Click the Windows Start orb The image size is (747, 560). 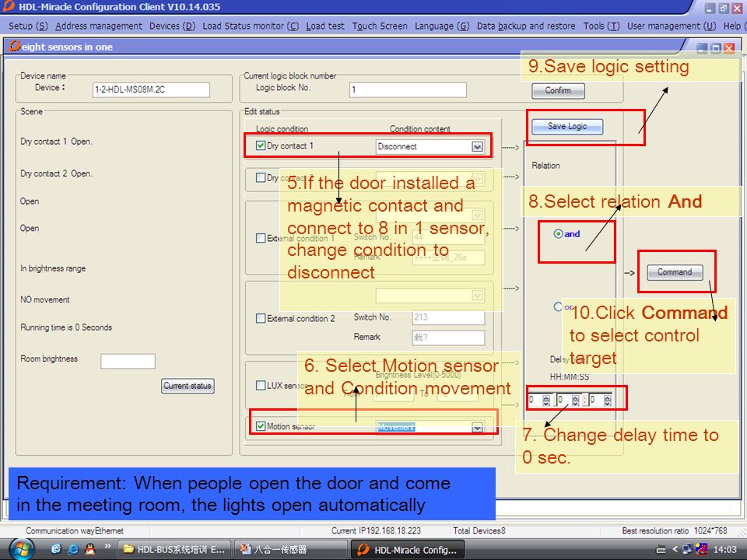22,550
